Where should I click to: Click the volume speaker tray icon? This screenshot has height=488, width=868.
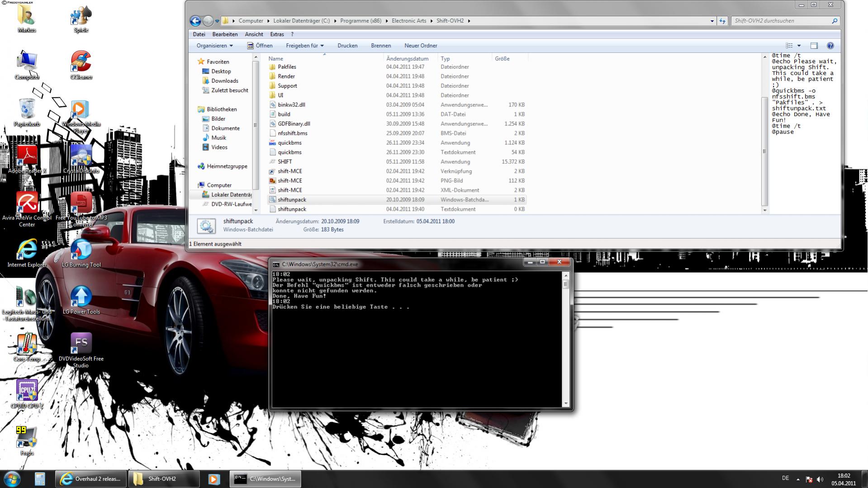click(820, 479)
